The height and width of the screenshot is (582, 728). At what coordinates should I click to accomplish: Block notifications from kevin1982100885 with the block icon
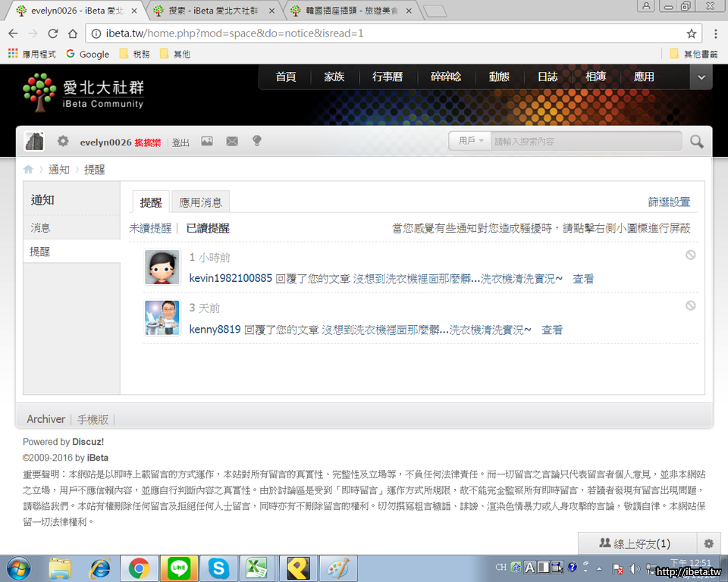(690, 255)
